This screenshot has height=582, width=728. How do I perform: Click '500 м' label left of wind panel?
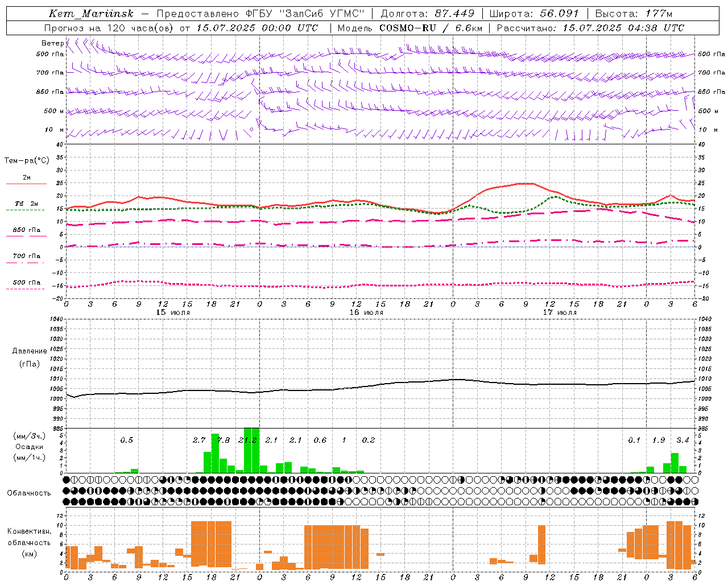[x=54, y=111]
